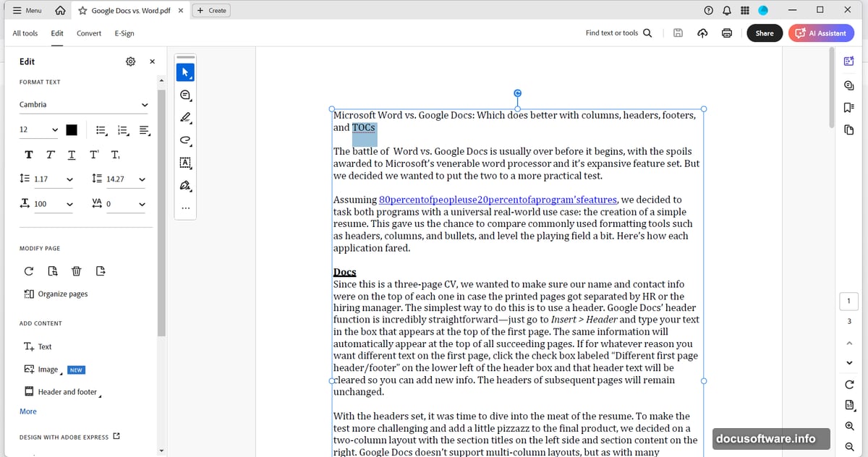Click the black font color swatch
The height and width of the screenshot is (457, 868).
72,130
